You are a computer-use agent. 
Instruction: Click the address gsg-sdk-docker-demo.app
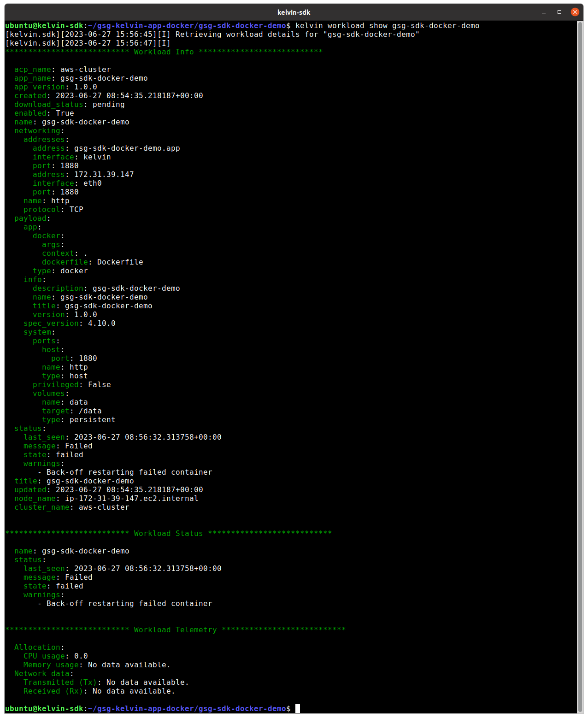(127, 148)
